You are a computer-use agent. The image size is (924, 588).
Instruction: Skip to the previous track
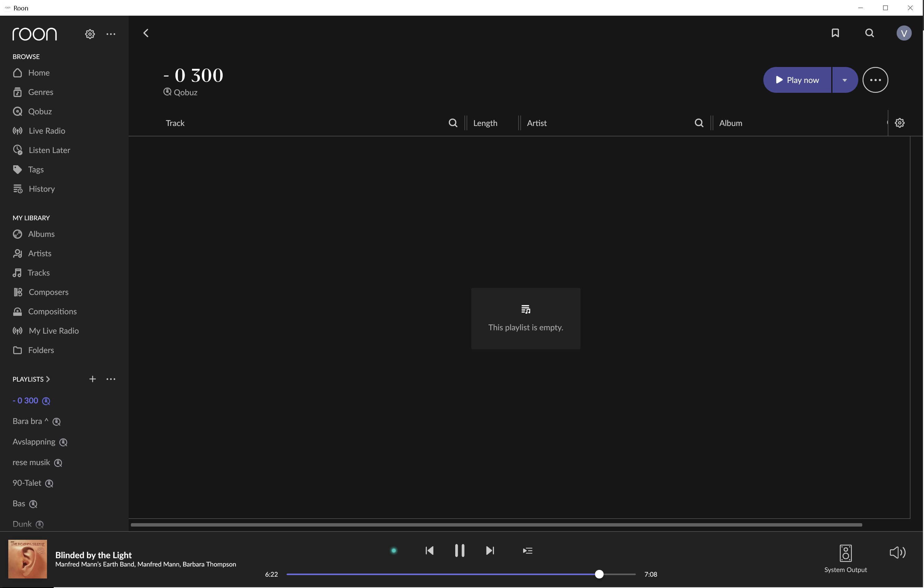tap(429, 551)
